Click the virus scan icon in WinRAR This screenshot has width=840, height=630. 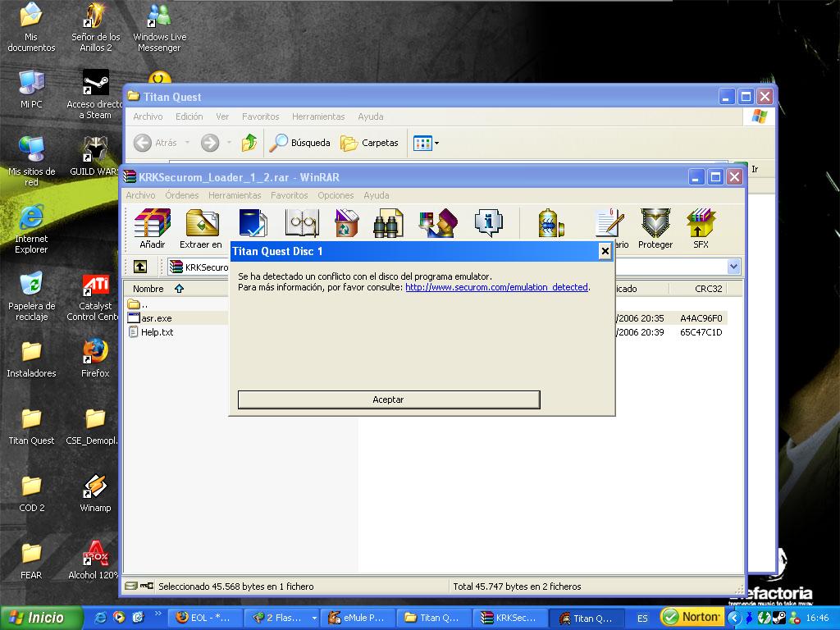click(550, 223)
